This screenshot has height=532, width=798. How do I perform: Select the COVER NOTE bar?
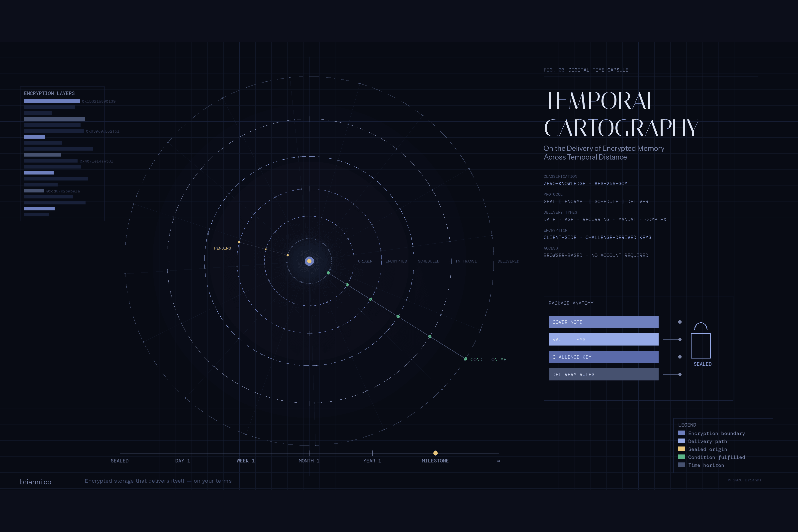(603, 322)
